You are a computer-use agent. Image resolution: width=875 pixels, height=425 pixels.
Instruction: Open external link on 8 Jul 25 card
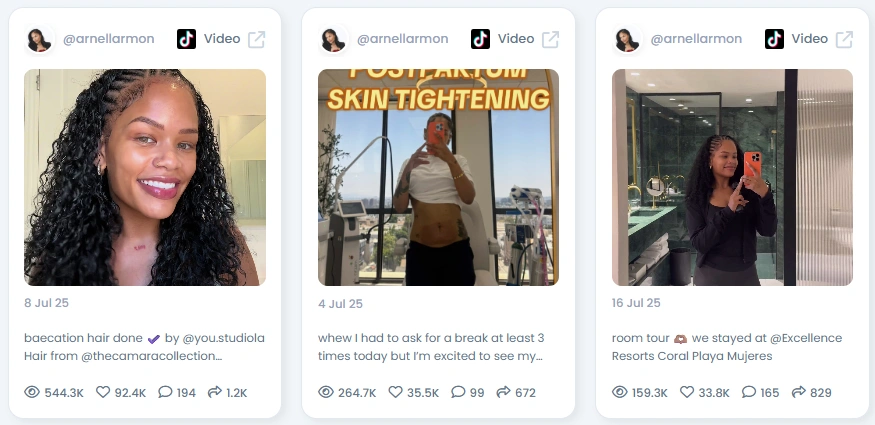pyautogui.click(x=257, y=39)
